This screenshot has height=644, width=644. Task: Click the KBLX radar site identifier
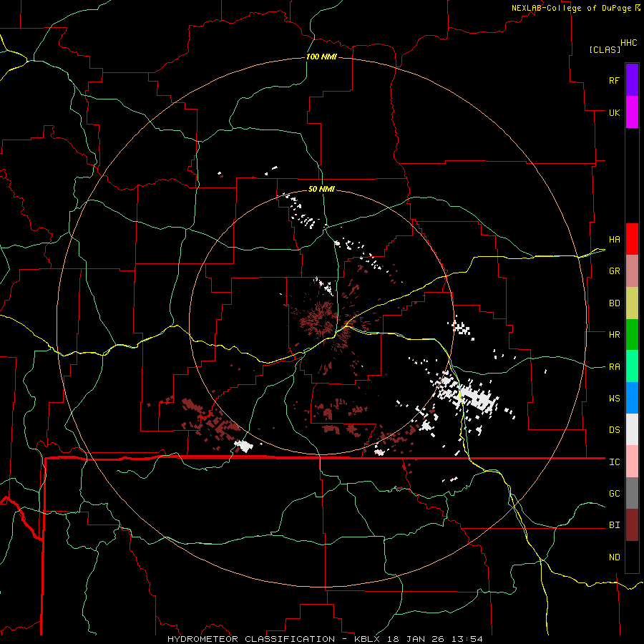(x=367, y=639)
